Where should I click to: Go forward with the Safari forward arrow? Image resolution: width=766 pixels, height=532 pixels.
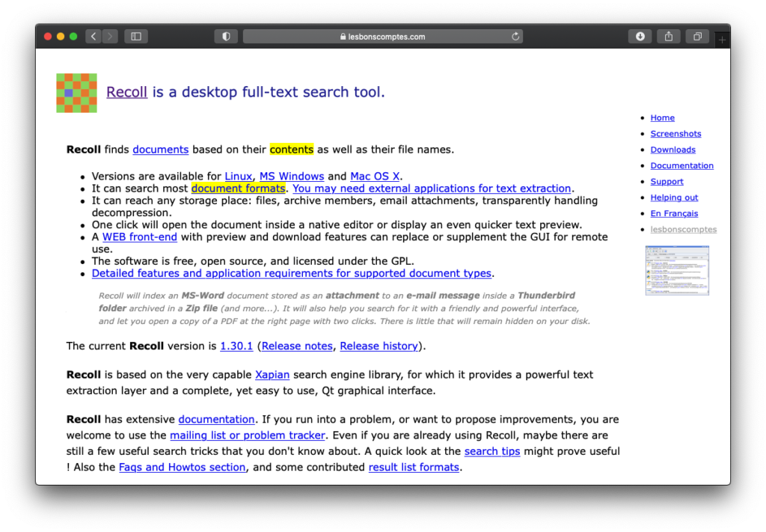pos(110,36)
